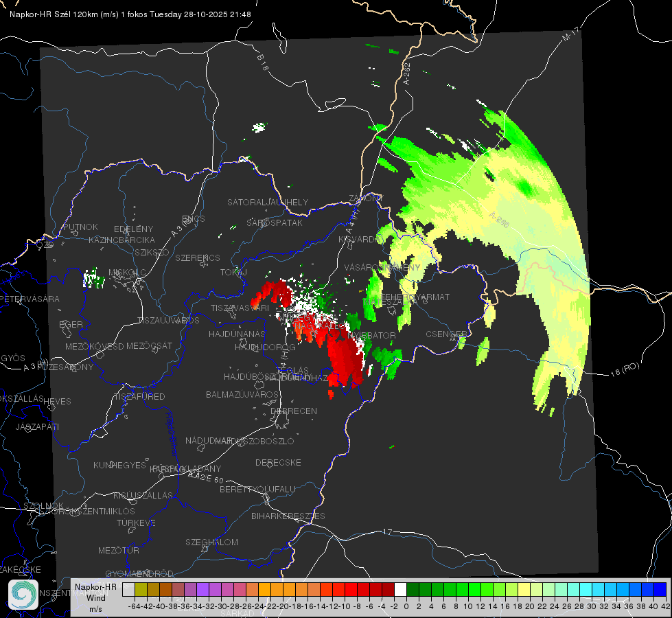672x618 pixels.
Task: Click the VÁSÁROSNAMÉNY city label
Action: [x=382, y=267]
